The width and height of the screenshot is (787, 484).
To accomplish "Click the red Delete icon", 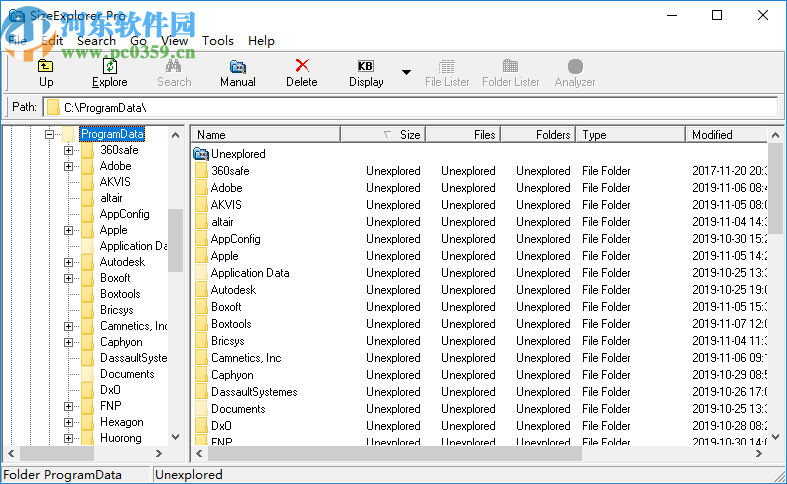I will [302, 65].
